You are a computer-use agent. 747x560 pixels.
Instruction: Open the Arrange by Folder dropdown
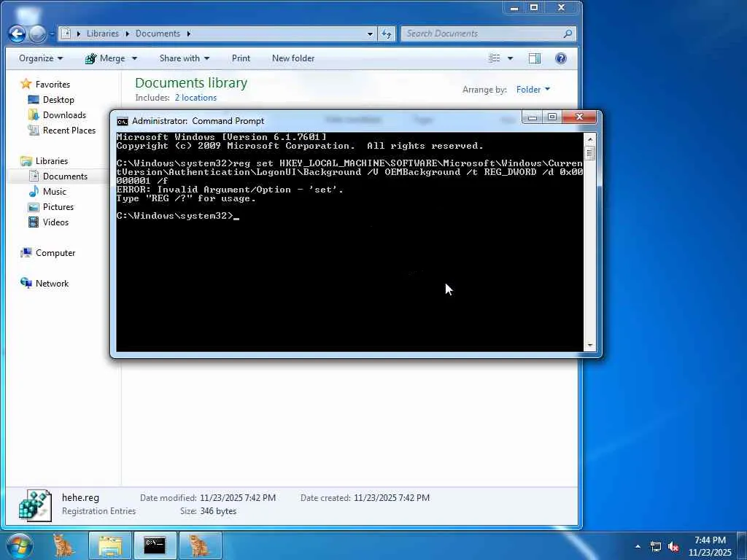tap(533, 90)
